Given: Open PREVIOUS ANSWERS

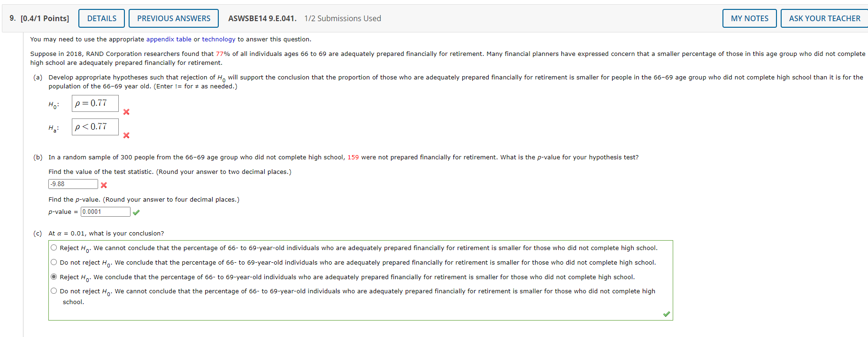Looking at the screenshot, I should (x=173, y=18).
